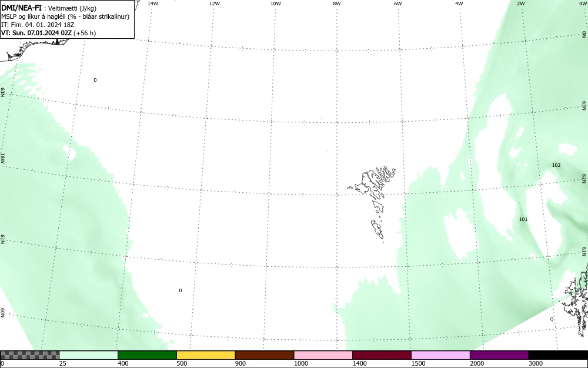Click the rotated 18W axis label
Image resolution: width=588 pixels, height=368 pixels.
[2, 158]
